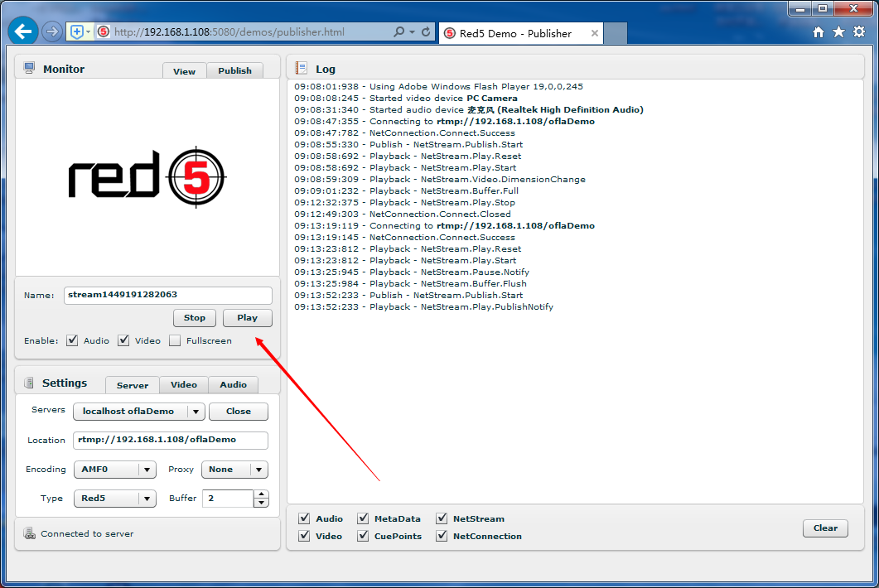Screen dimensions: 879x588
Task: Click the stream Name input field
Action: coord(168,295)
